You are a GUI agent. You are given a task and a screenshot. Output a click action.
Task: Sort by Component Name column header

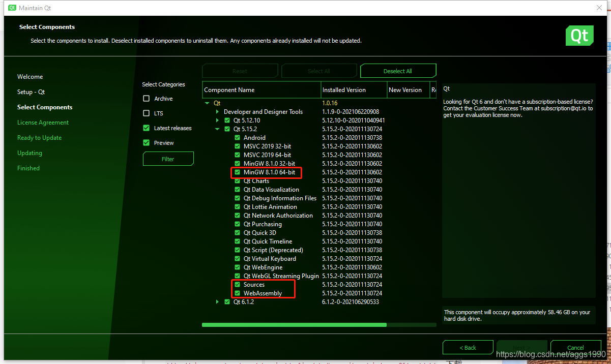261,90
